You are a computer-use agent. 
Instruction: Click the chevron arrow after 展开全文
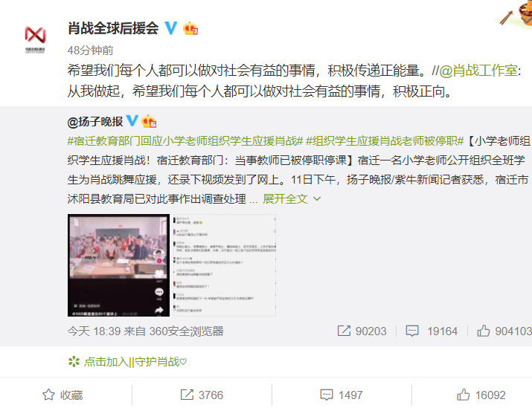point(317,199)
